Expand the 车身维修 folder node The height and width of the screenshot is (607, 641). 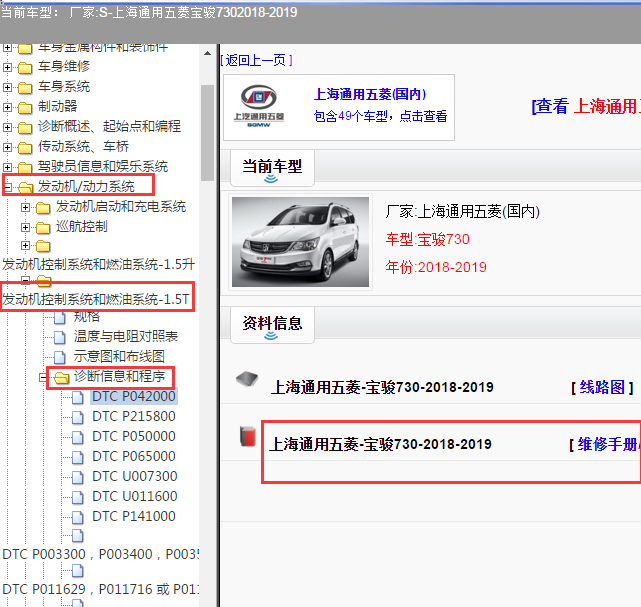pos(7,67)
